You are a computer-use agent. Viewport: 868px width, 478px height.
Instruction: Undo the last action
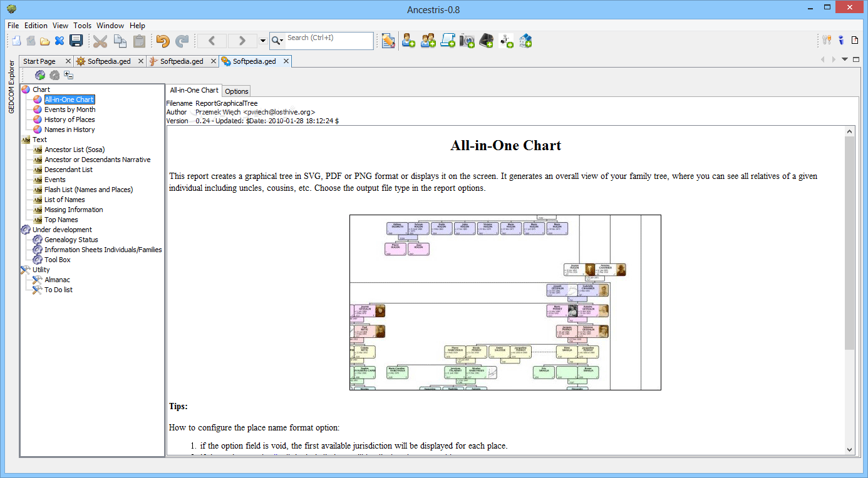(x=163, y=41)
